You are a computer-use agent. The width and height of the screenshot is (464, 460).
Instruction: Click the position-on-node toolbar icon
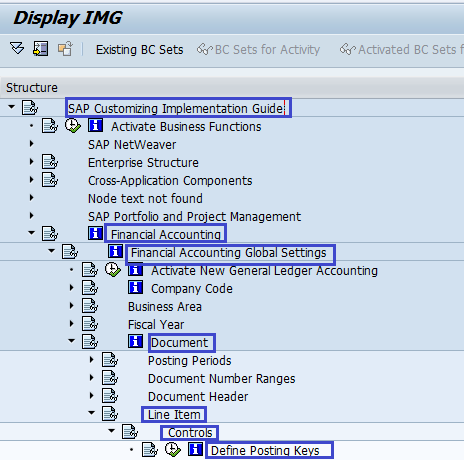41,49
